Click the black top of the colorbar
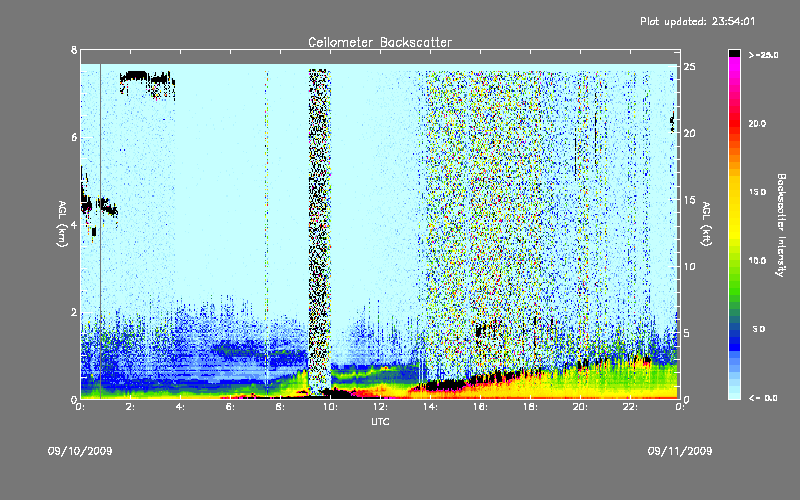The image size is (800, 500). coord(734,53)
